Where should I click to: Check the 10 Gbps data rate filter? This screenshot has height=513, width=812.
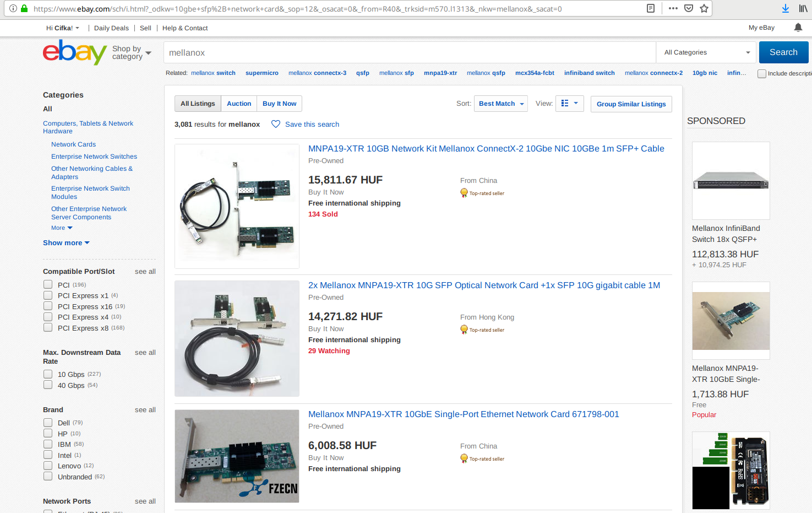[48, 374]
